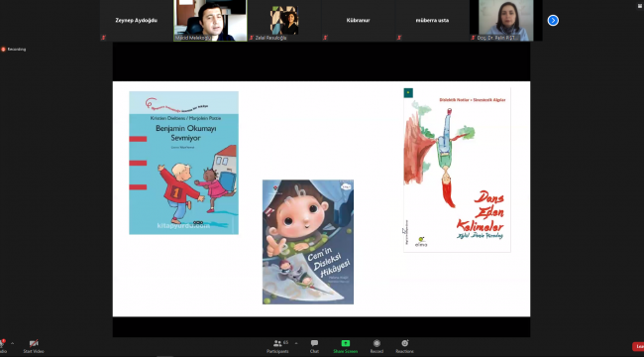Select müberra usta participant tile

point(432,21)
